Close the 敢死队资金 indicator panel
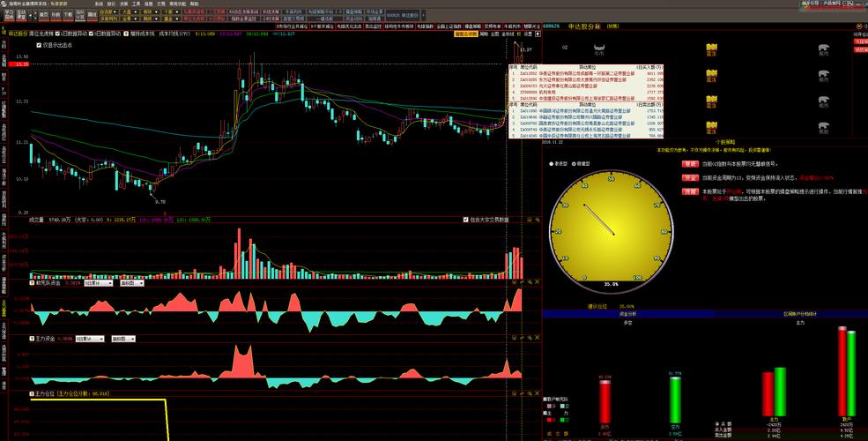The width and height of the screenshot is (868, 441). pyautogui.click(x=537, y=282)
